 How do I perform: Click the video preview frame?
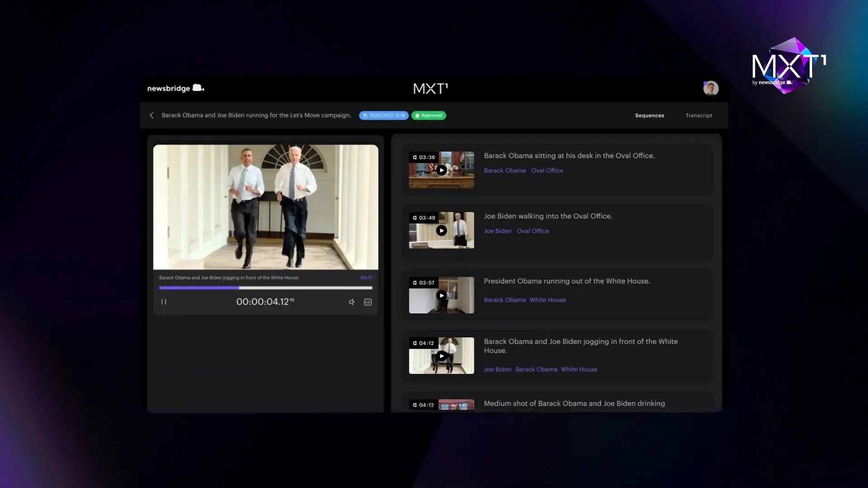(x=266, y=207)
